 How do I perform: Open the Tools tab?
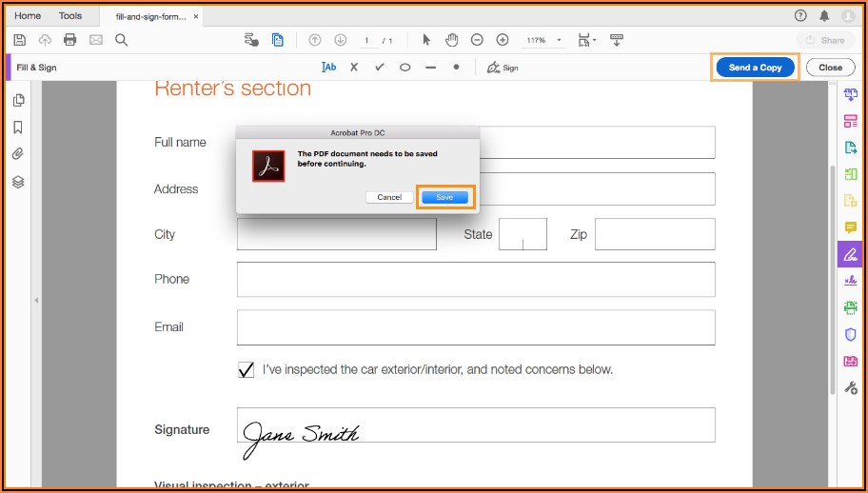(70, 16)
